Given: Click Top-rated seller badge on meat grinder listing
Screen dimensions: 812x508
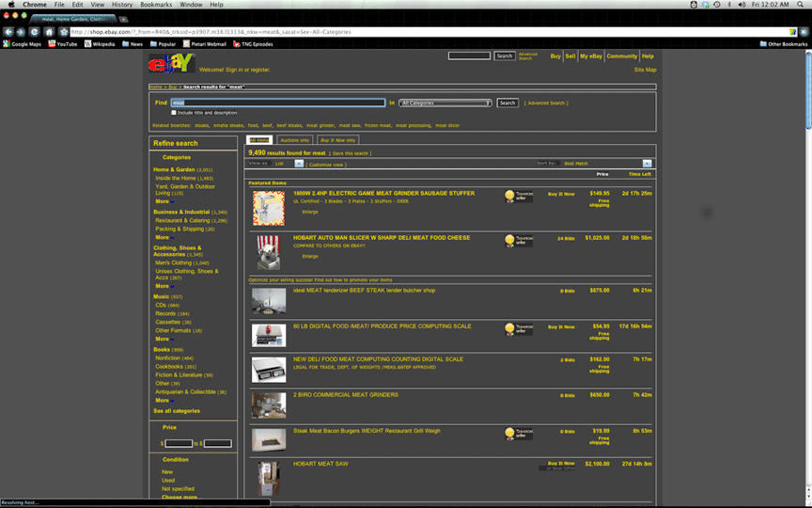Looking at the screenshot, I should tap(519, 196).
